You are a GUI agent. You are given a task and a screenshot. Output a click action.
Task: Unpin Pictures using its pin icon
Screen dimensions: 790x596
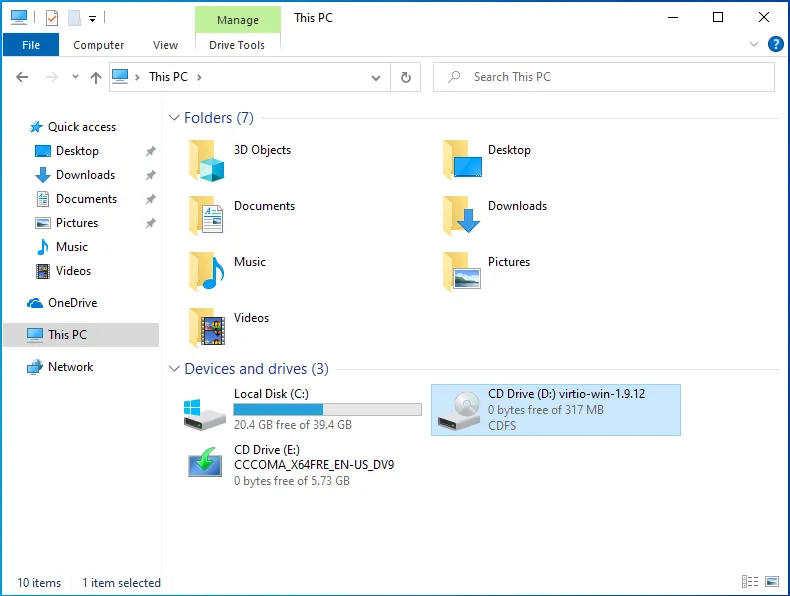pyautogui.click(x=151, y=223)
